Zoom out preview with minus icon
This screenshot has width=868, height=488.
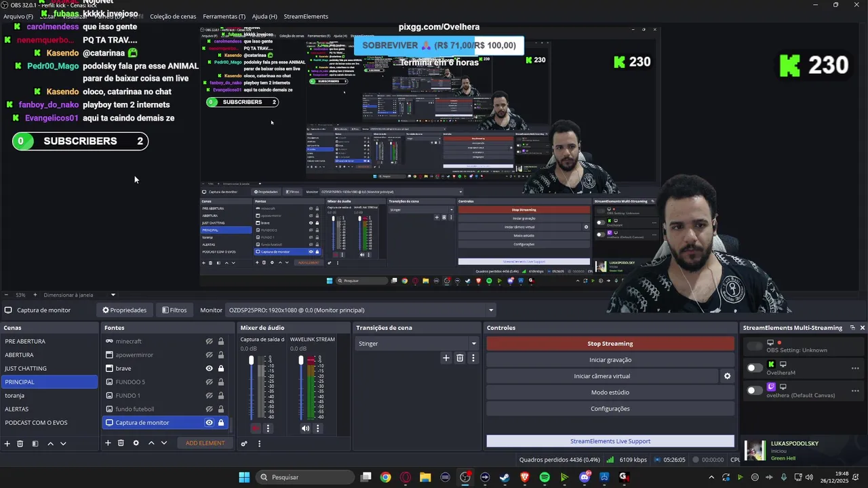[x=6, y=295]
